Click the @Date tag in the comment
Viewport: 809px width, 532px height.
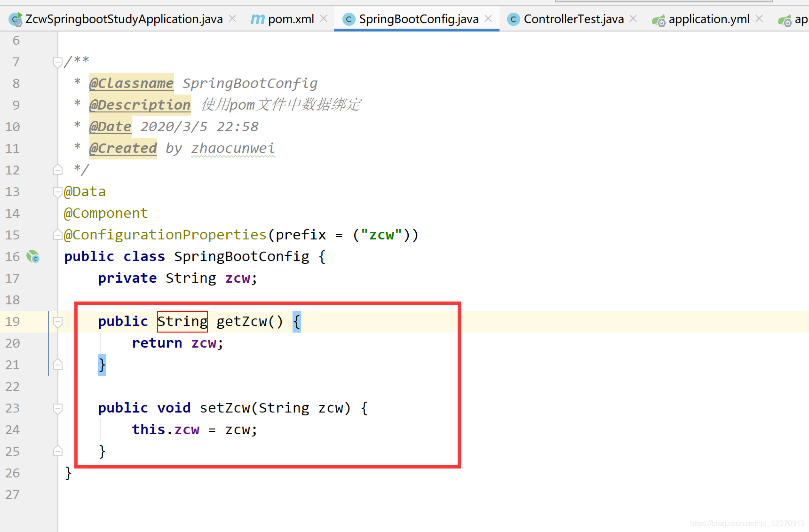point(110,127)
